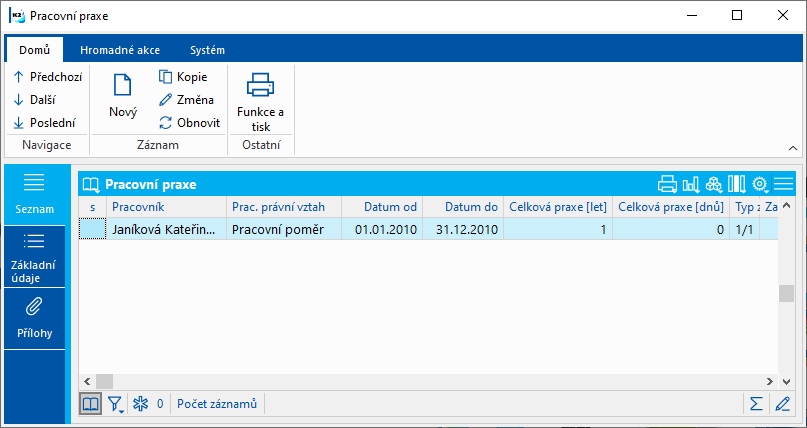The image size is (807, 428).
Task: Open the hamburger menu in grid header
Action: (x=784, y=184)
